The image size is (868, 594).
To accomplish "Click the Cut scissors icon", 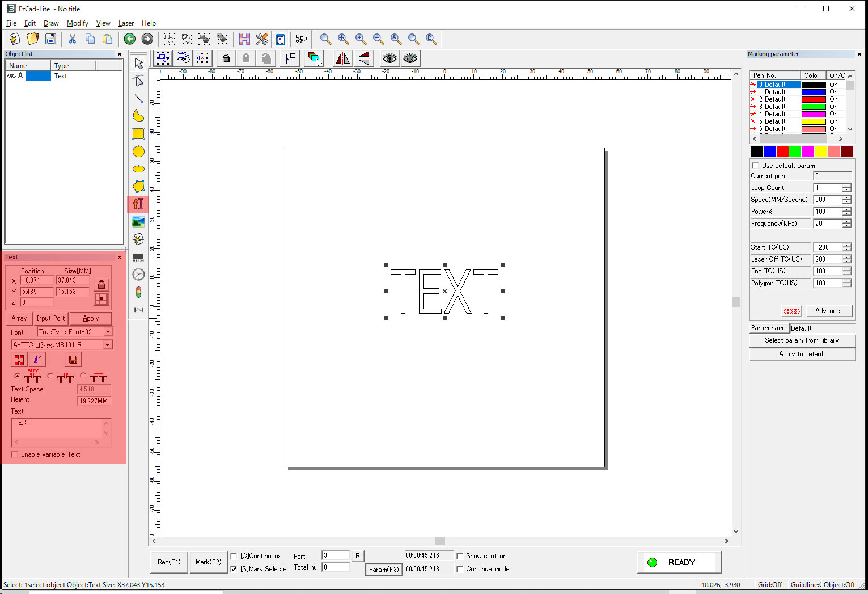I will pyautogui.click(x=72, y=39).
